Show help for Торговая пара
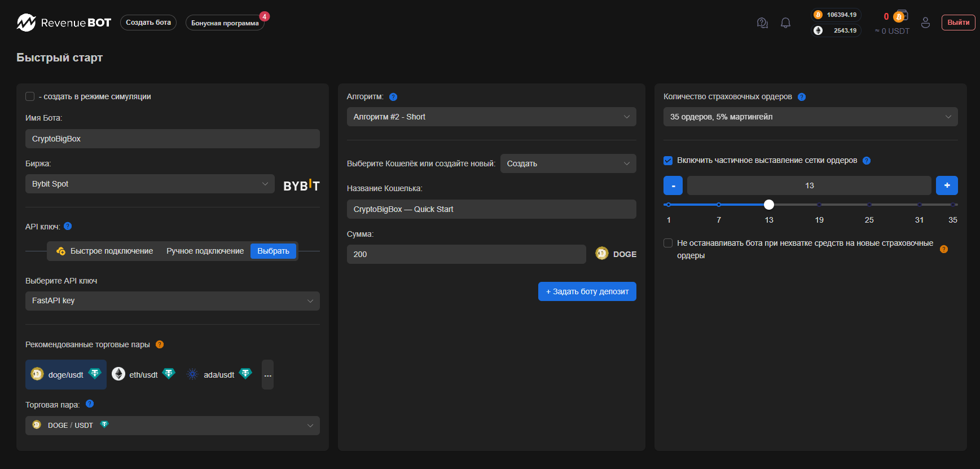The height and width of the screenshot is (469, 980). (x=89, y=404)
